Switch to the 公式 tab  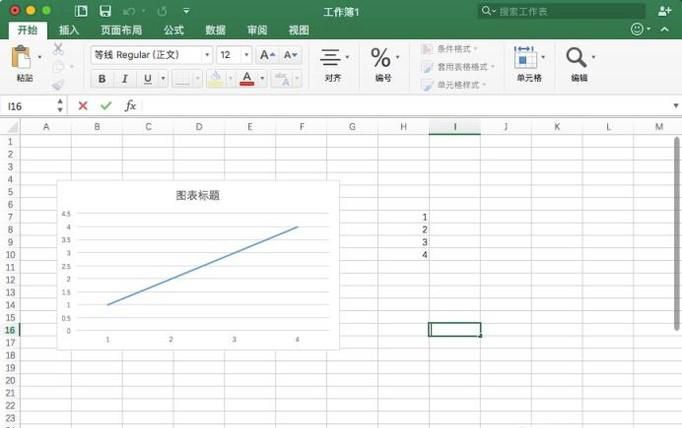(x=174, y=30)
